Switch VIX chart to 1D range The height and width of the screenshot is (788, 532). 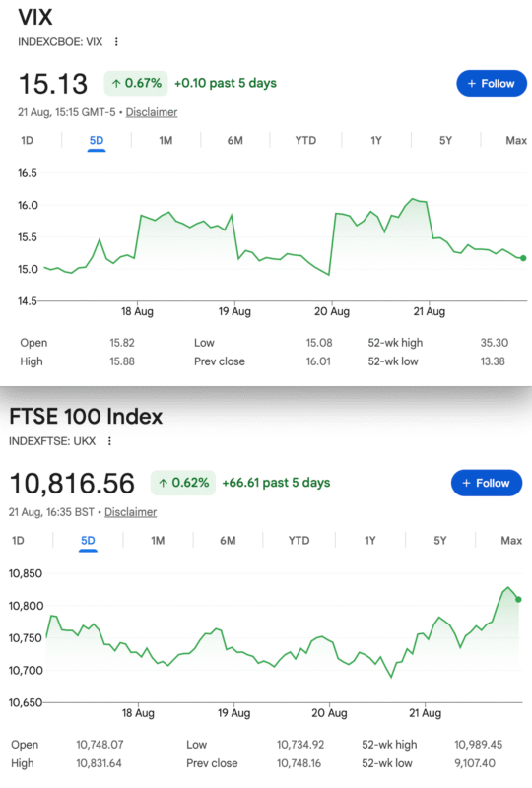pos(28,141)
